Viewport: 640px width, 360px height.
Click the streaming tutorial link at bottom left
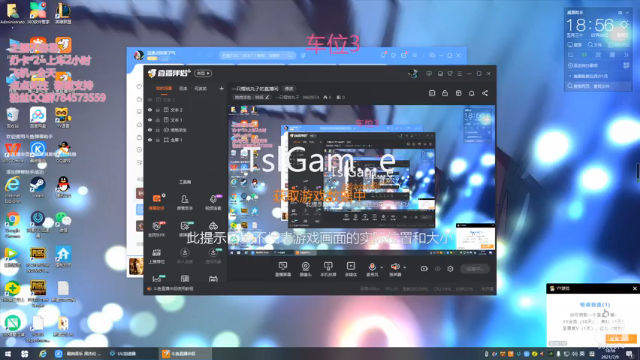pos(171,289)
